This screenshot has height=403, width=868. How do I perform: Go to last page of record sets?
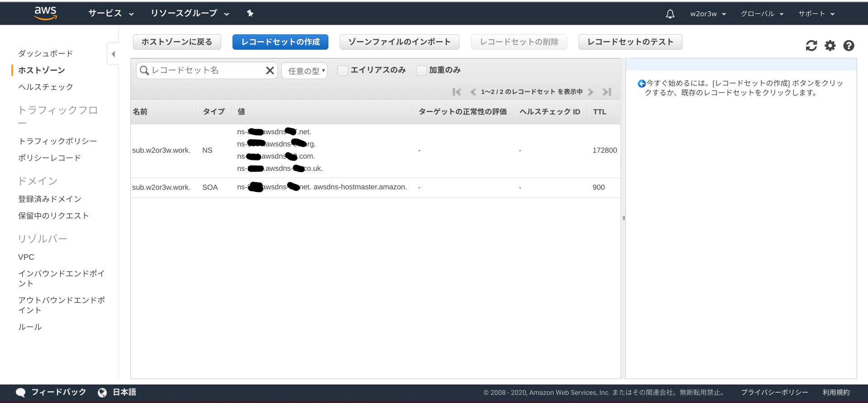pyautogui.click(x=607, y=92)
